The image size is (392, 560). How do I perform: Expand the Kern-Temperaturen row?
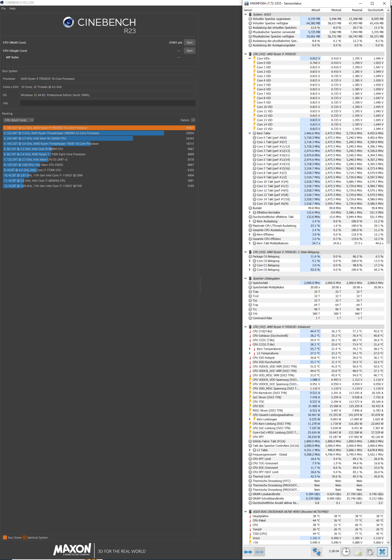[x=250, y=349]
